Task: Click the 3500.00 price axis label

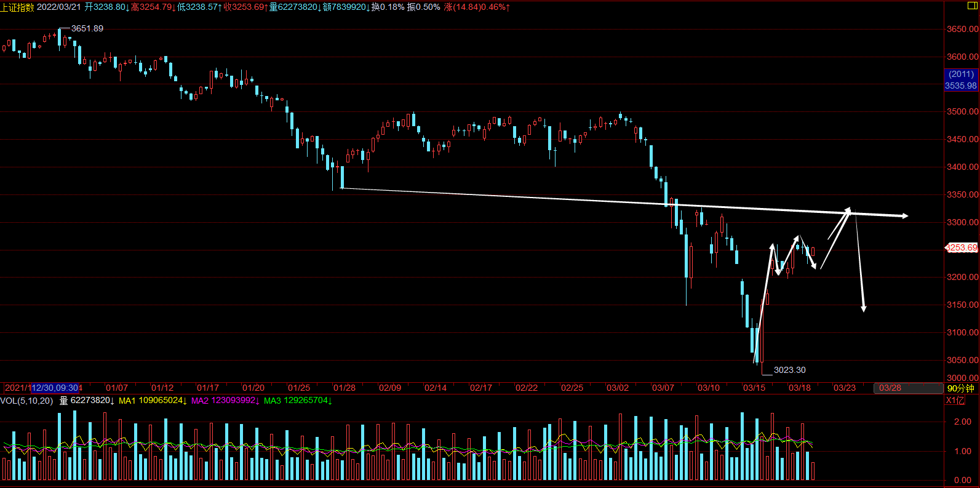Action: [962, 111]
